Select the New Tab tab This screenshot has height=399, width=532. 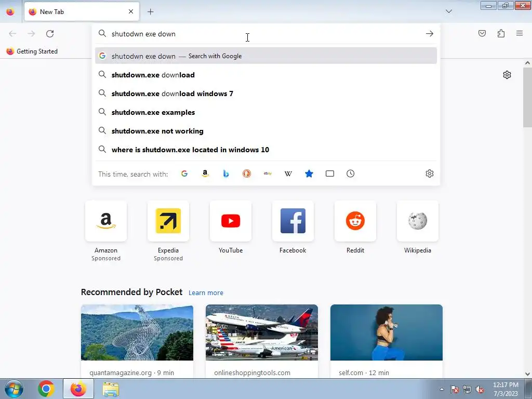click(x=82, y=11)
